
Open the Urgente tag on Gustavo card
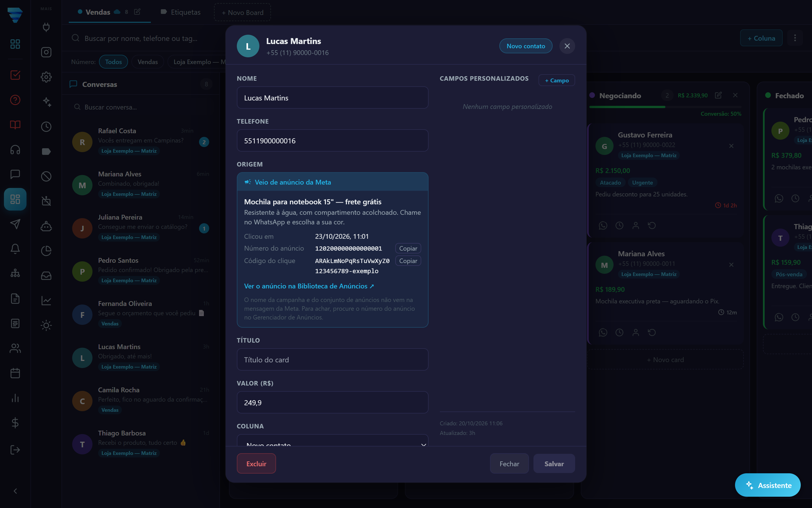pyautogui.click(x=642, y=182)
